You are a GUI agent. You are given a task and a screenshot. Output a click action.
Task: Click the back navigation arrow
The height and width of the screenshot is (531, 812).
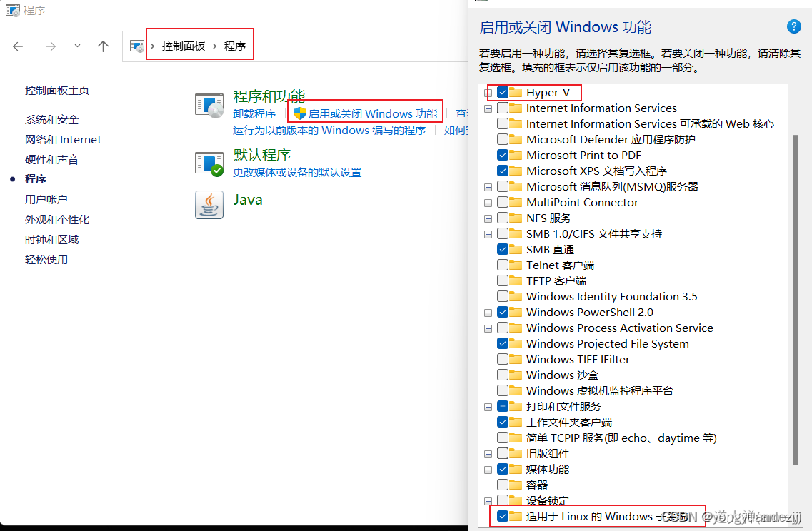coord(18,46)
